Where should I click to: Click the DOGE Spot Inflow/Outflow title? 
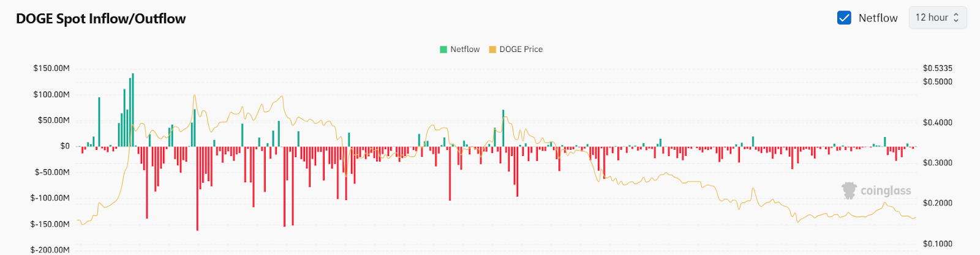click(x=101, y=19)
